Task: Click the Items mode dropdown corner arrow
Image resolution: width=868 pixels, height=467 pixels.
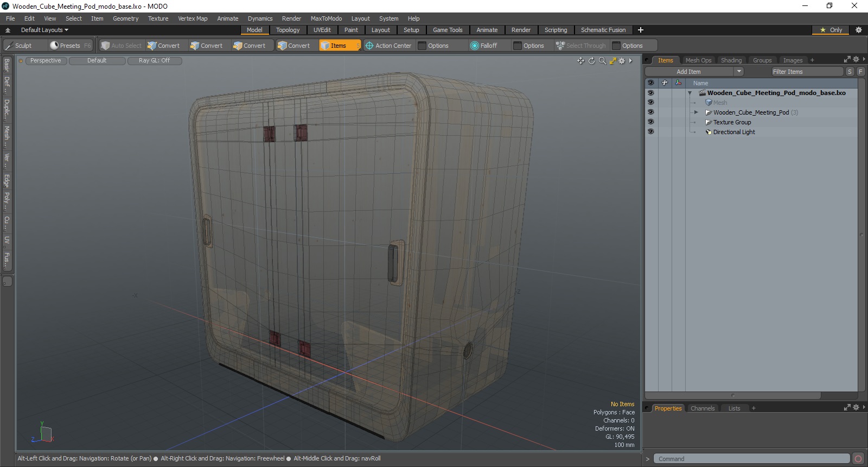Action: point(359,49)
